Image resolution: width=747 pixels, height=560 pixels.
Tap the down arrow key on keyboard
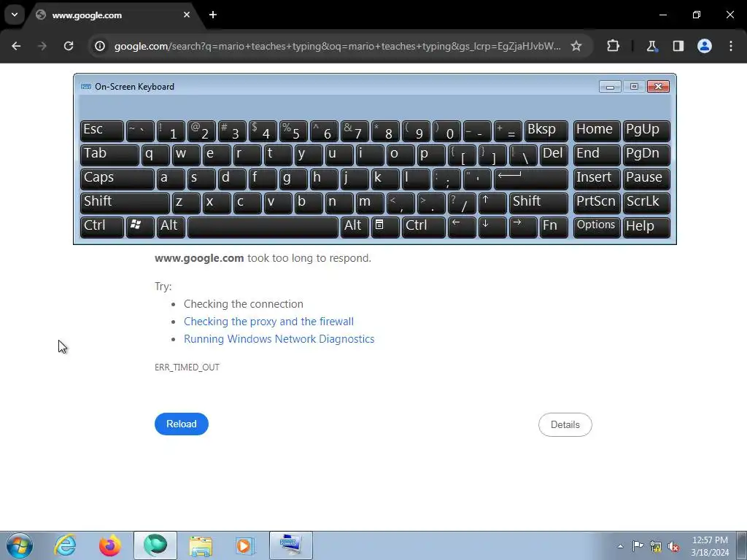[492, 227]
